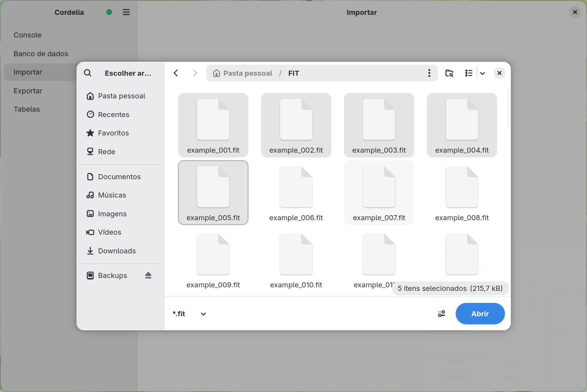Select file example_002.fit

[296, 125]
